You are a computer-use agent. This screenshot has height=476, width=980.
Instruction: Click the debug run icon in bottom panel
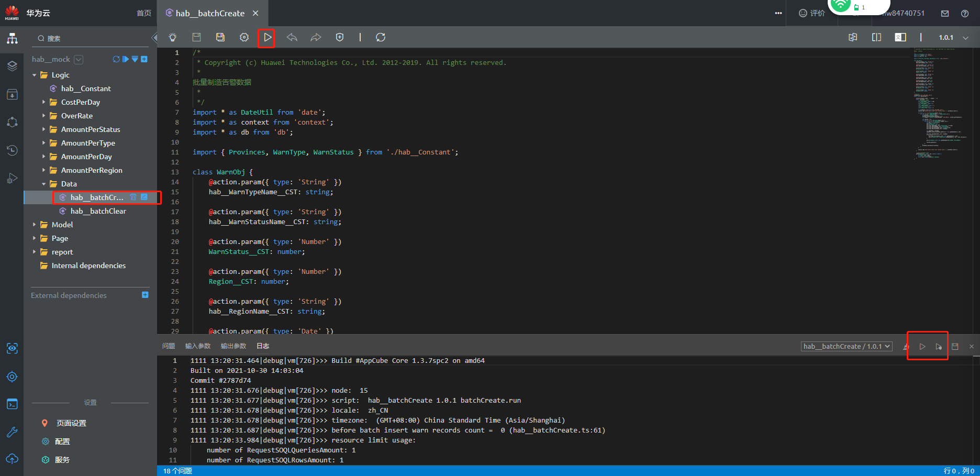tap(939, 347)
